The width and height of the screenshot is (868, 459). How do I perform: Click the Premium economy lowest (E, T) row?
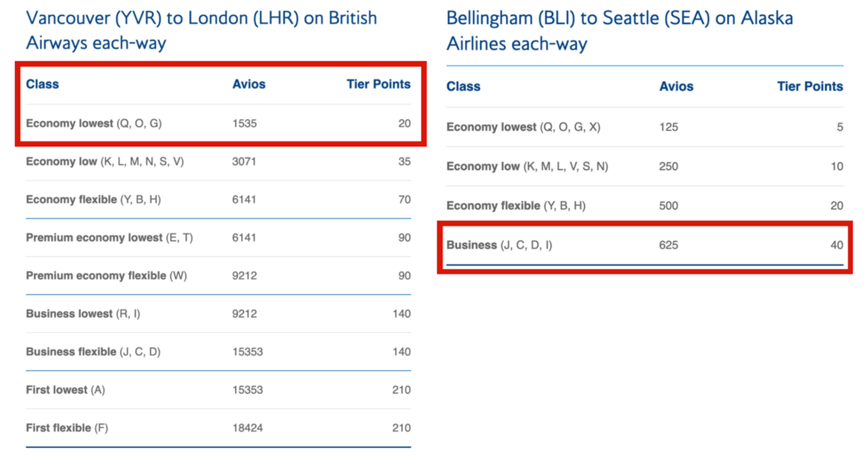tap(218, 238)
